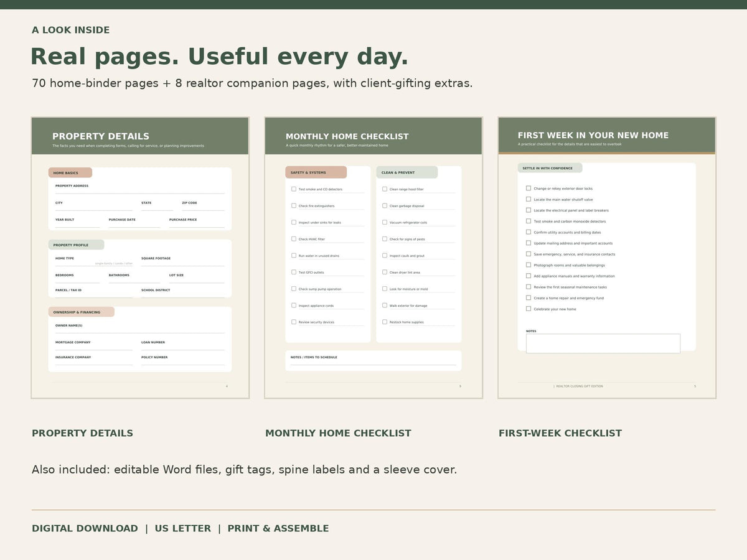This screenshot has height=560, width=747.
Task: Check the 'Vacuum refrigerator coils' box
Action: [x=385, y=222]
